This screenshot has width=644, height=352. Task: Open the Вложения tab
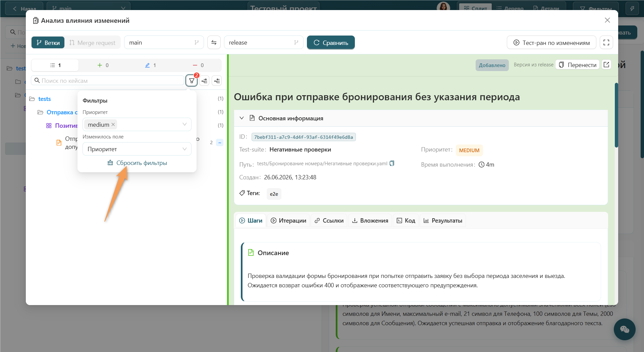370,221
